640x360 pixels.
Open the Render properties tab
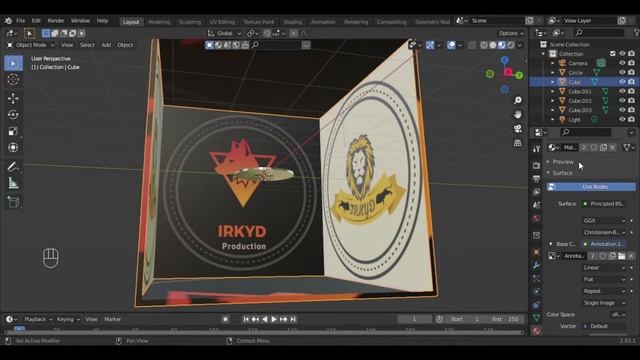click(x=536, y=165)
